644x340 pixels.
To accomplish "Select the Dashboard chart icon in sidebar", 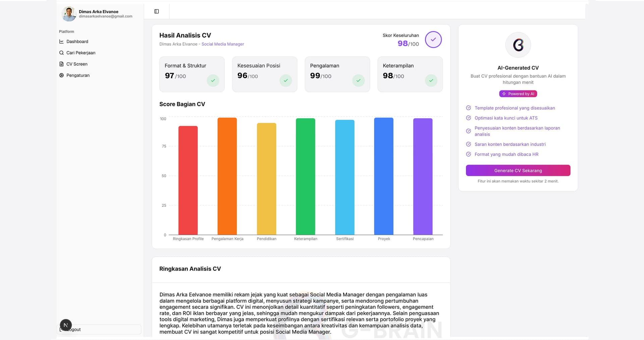I will 61,41.
